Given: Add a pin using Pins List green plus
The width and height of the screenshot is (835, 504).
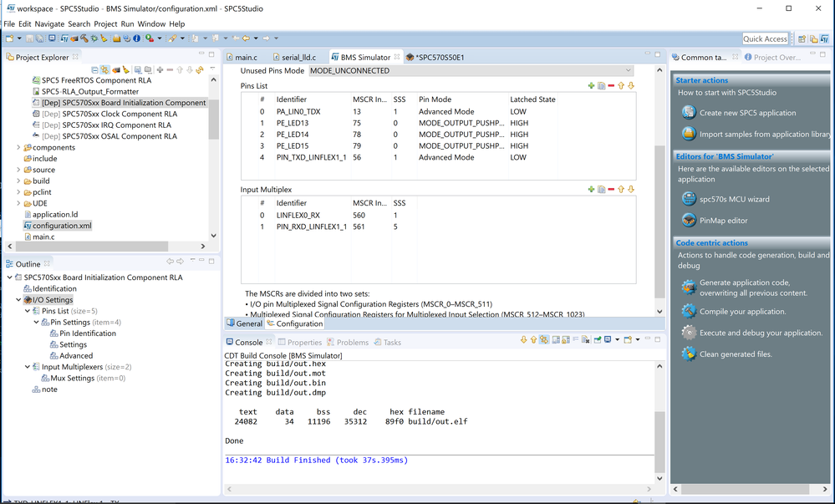Looking at the screenshot, I should tap(591, 86).
